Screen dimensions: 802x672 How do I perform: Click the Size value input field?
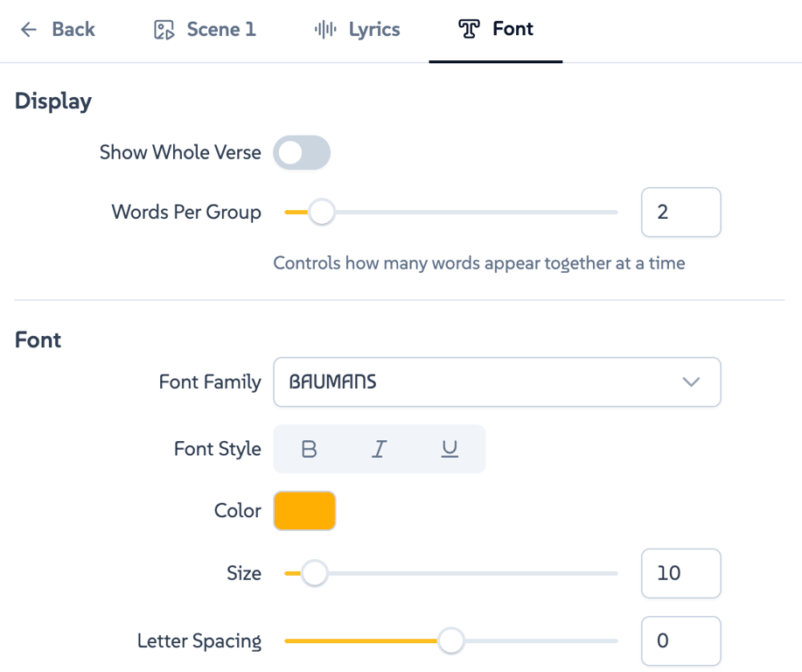point(680,574)
